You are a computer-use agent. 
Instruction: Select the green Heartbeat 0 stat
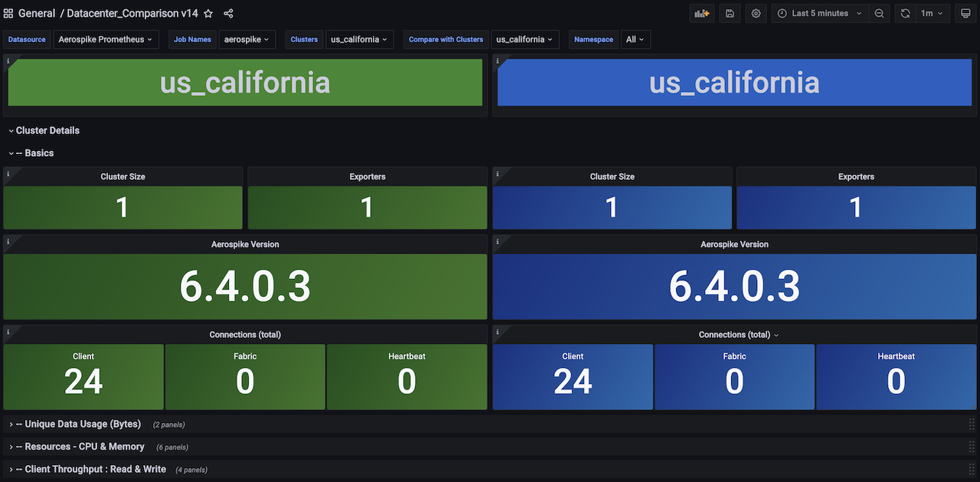coord(407,377)
